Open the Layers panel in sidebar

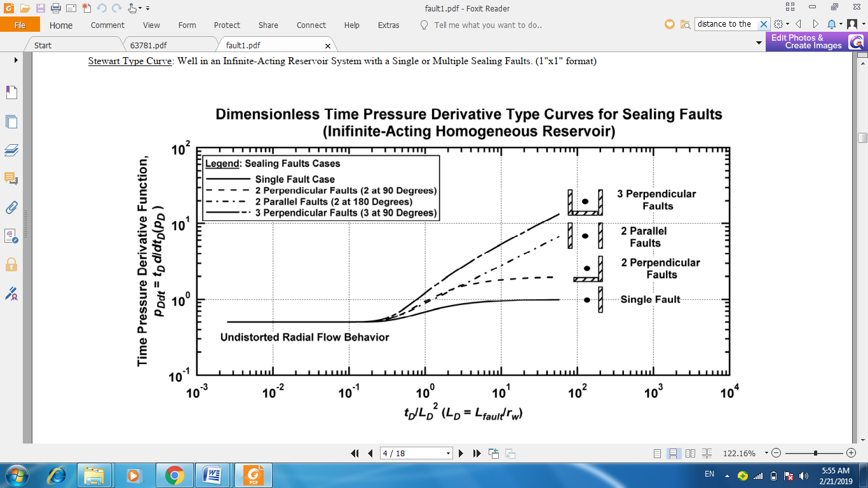pos(11,150)
